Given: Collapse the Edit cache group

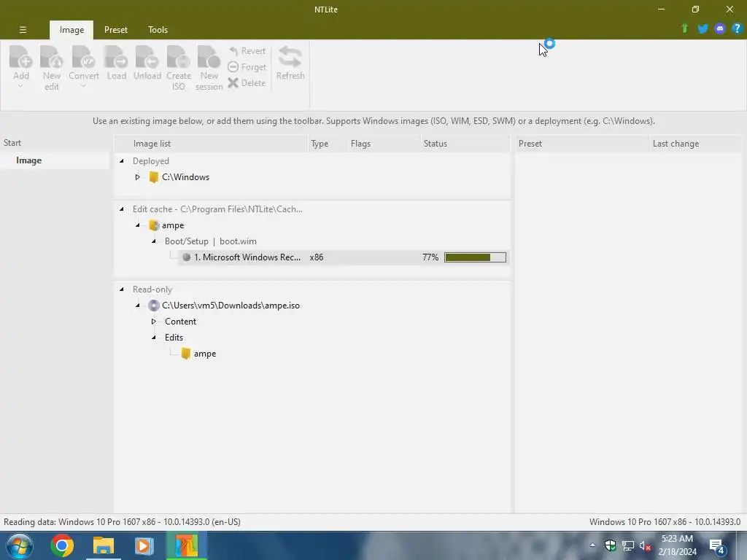Looking at the screenshot, I should coord(122,209).
